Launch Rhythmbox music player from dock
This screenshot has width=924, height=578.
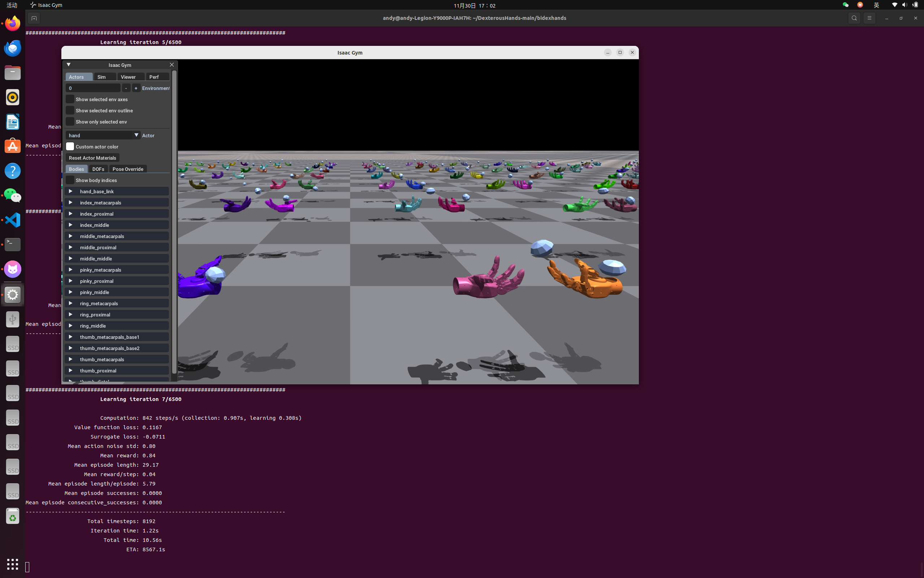13,97
